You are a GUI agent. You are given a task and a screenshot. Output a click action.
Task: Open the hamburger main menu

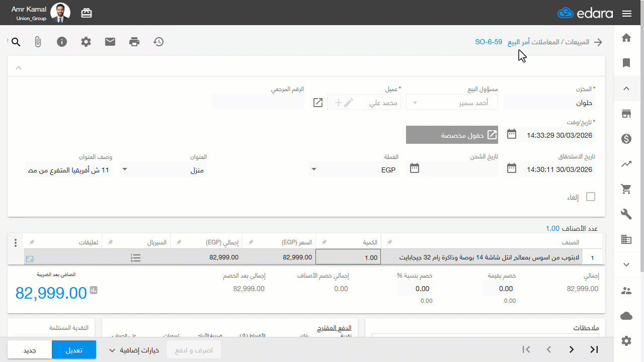click(627, 14)
